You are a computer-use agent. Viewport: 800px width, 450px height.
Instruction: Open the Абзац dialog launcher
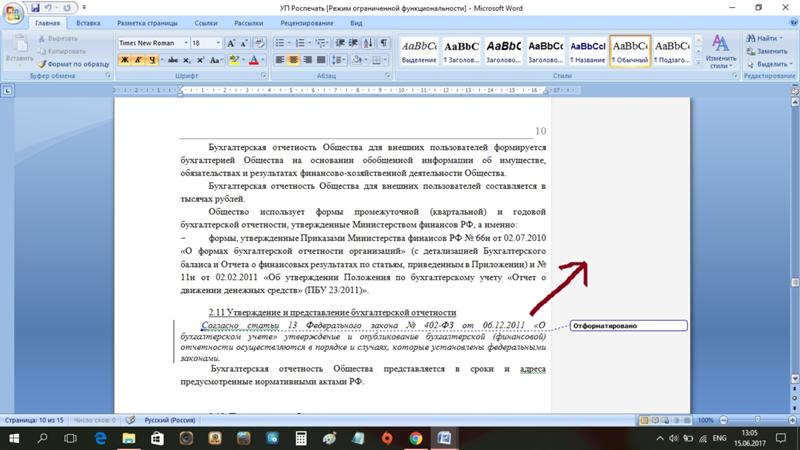[x=388, y=76]
